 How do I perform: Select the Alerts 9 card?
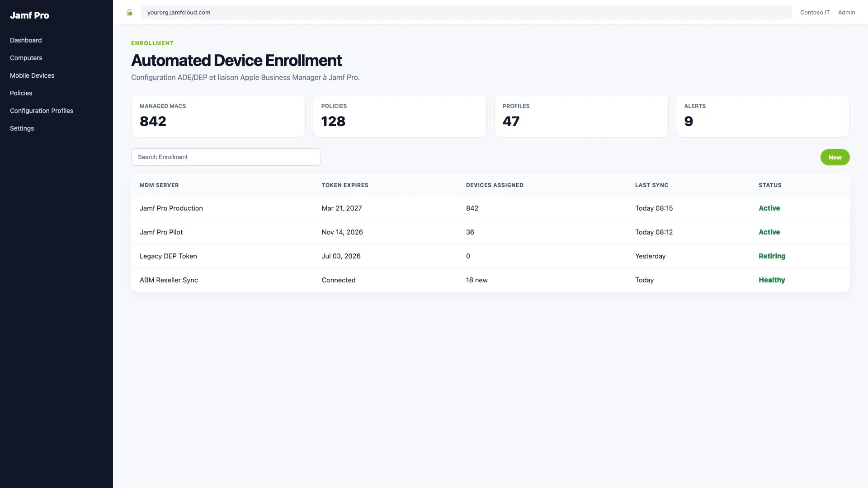(x=763, y=116)
